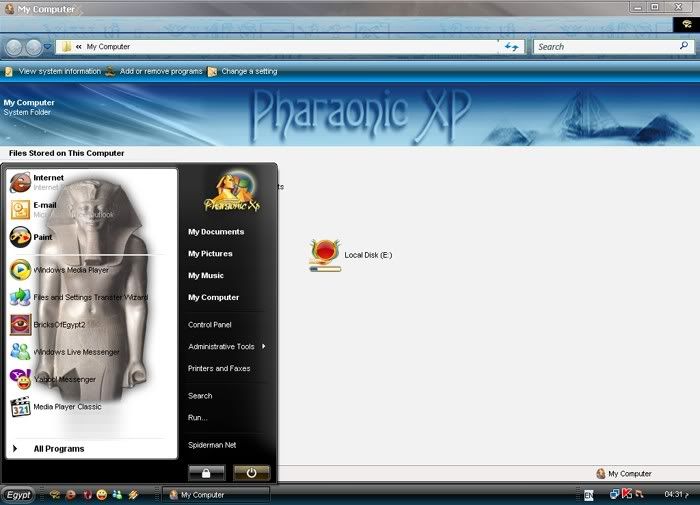Click first gold quick launch icon

click(x=55, y=495)
